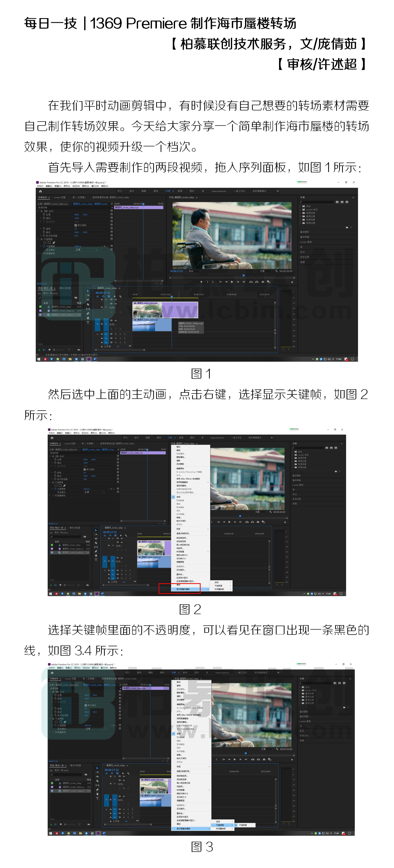Open the 文件(F) menu in Figure 1
The width and height of the screenshot is (394, 868).
point(40,186)
